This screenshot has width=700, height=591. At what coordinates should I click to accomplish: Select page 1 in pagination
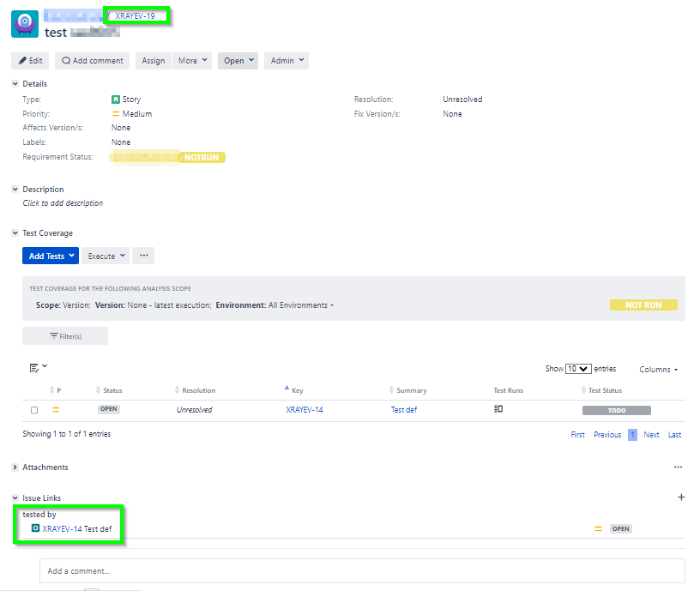click(x=632, y=435)
